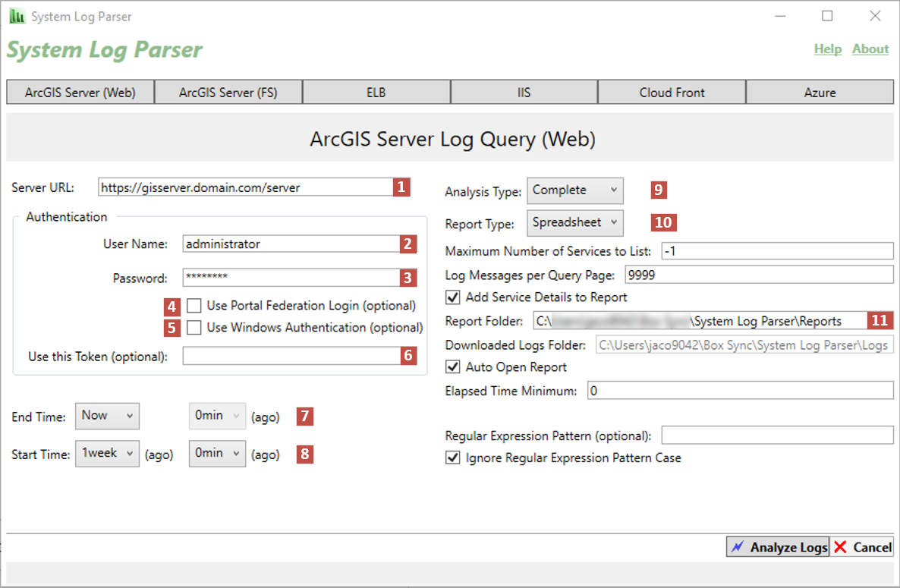
Task: Click the Downloaded Logs Folder field
Action: point(744,344)
